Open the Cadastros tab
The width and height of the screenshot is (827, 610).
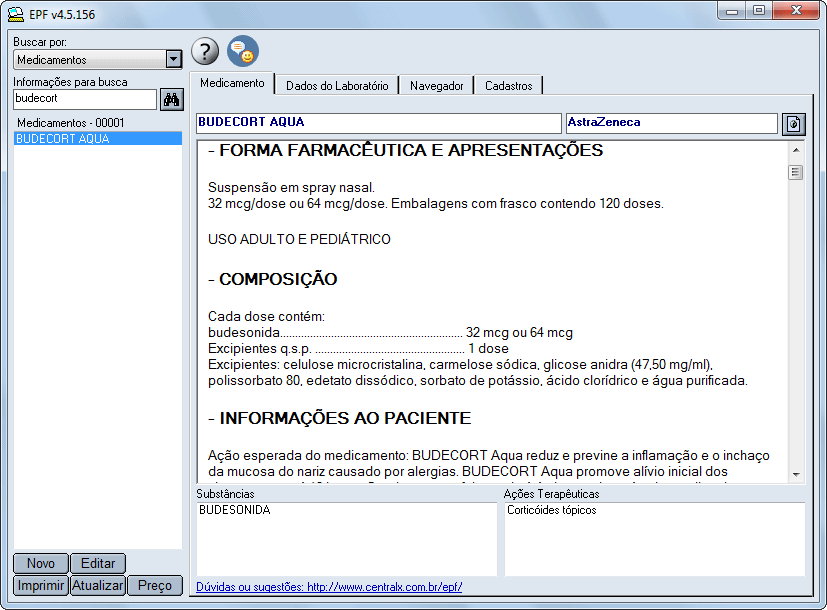pyautogui.click(x=508, y=86)
